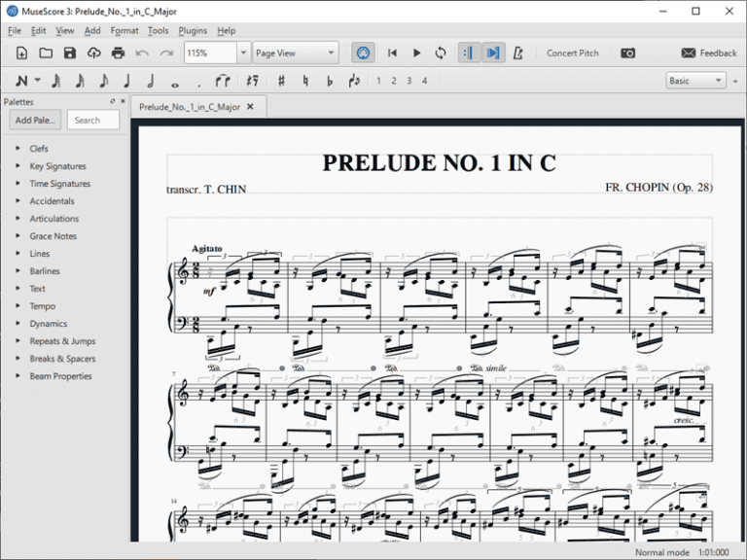Select voice 3
The image size is (747, 560).
tap(409, 81)
